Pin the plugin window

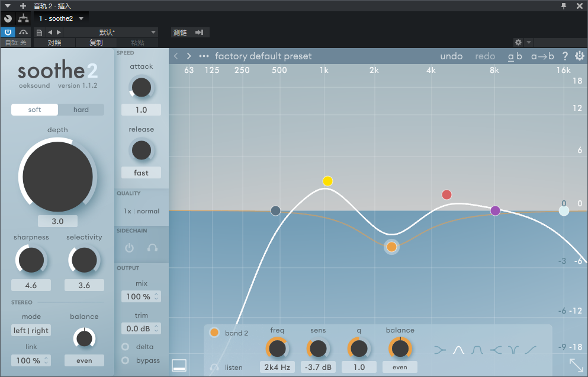[564, 6]
